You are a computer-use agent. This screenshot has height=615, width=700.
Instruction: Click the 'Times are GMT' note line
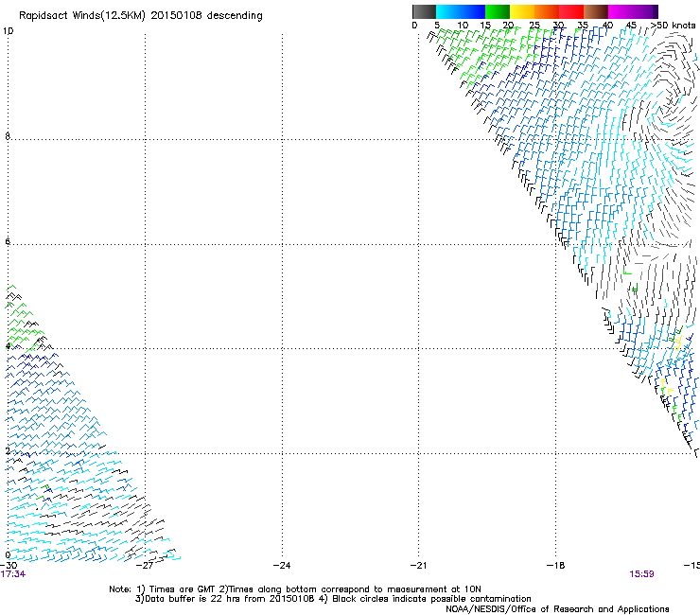pyautogui.click(x=295, y=589)
